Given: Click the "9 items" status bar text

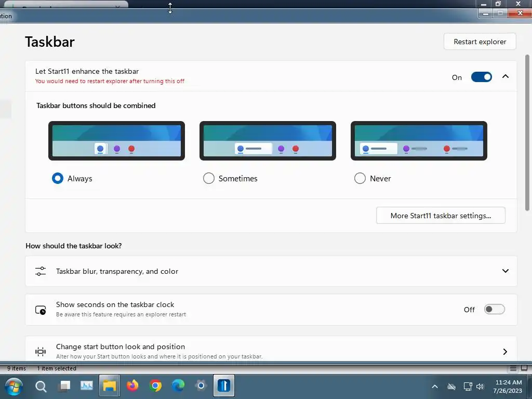Looking at the screenshot, I should [17, 368].
